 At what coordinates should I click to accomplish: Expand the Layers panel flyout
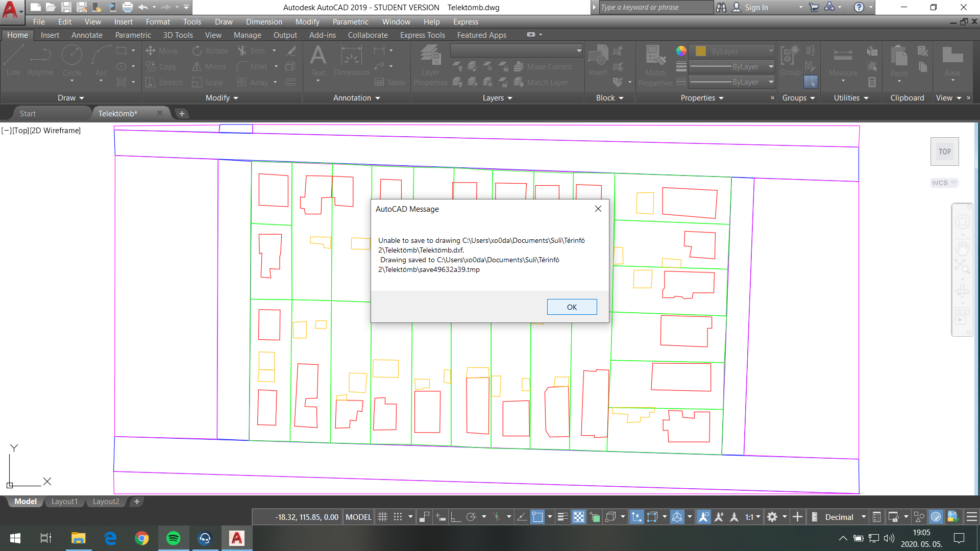pyautogui.click(x=497, y=98)
